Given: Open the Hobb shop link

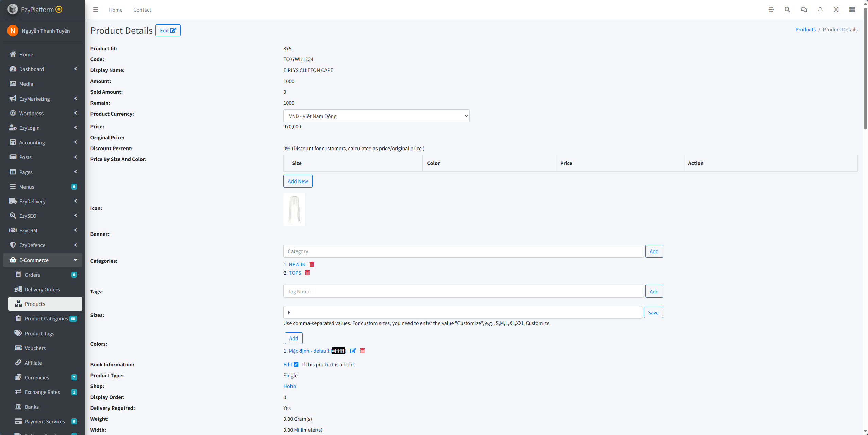Looking at the screenshot, I should (289, 386).
